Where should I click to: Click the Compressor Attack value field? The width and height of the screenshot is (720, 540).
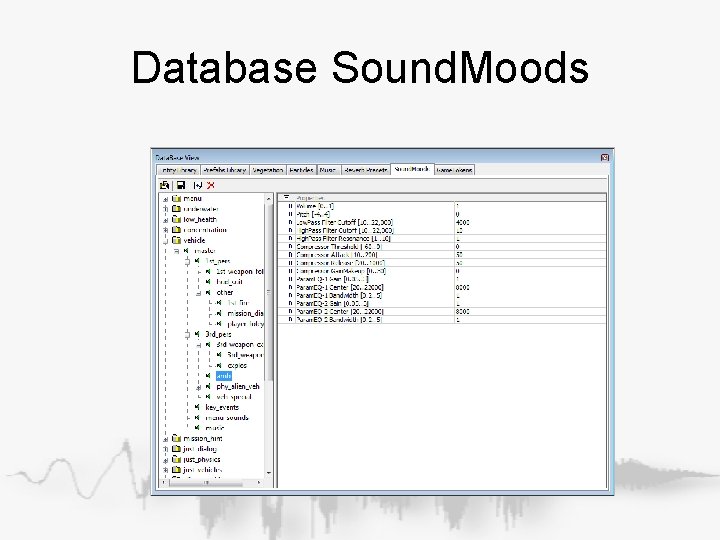click(x=530, y=254)
